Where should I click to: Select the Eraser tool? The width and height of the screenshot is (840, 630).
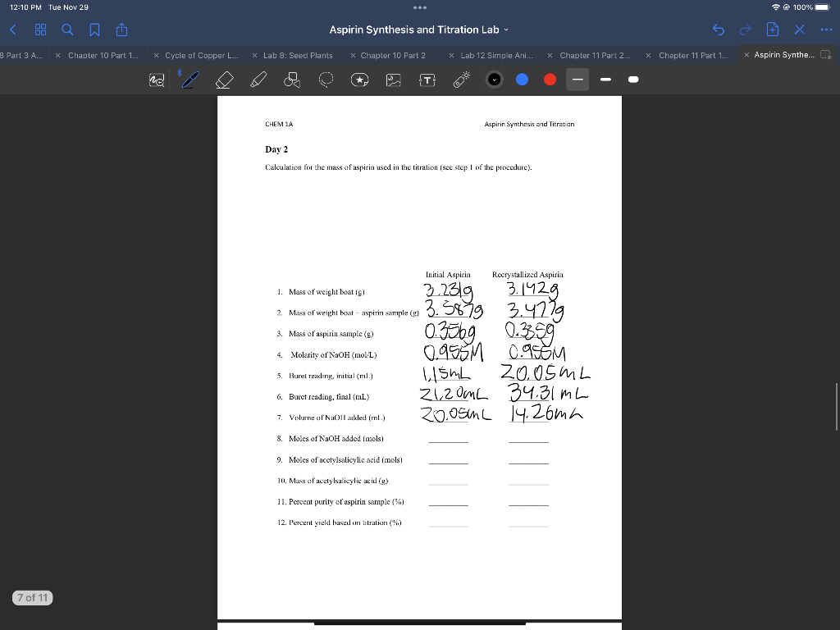click(x=224, y=80)
